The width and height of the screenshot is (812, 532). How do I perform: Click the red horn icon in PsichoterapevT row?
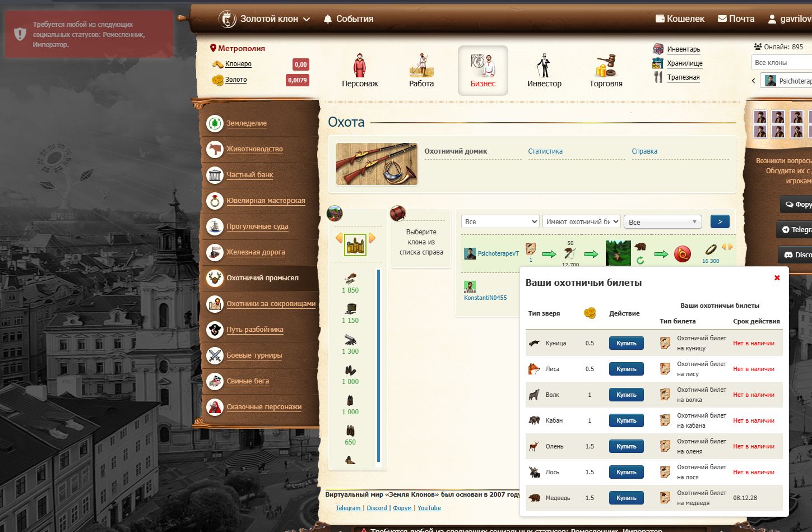682,254
